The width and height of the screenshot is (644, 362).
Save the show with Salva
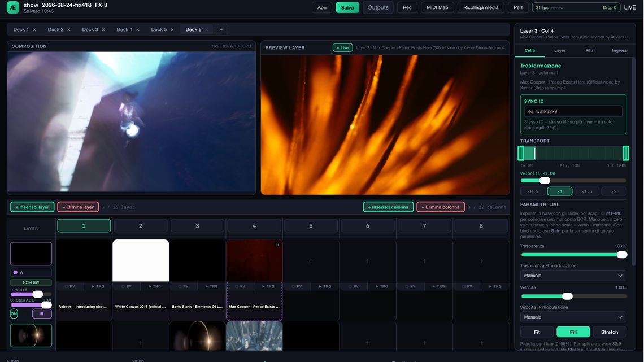[x=347, y=7]
